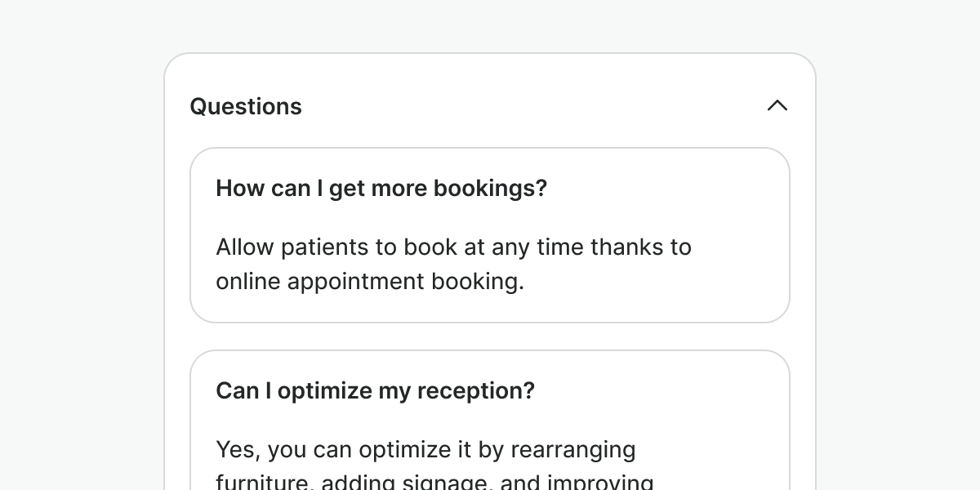Click the "online appointment booking." answer line
Screen dimensions: 980x490
[x=369, y=282]
